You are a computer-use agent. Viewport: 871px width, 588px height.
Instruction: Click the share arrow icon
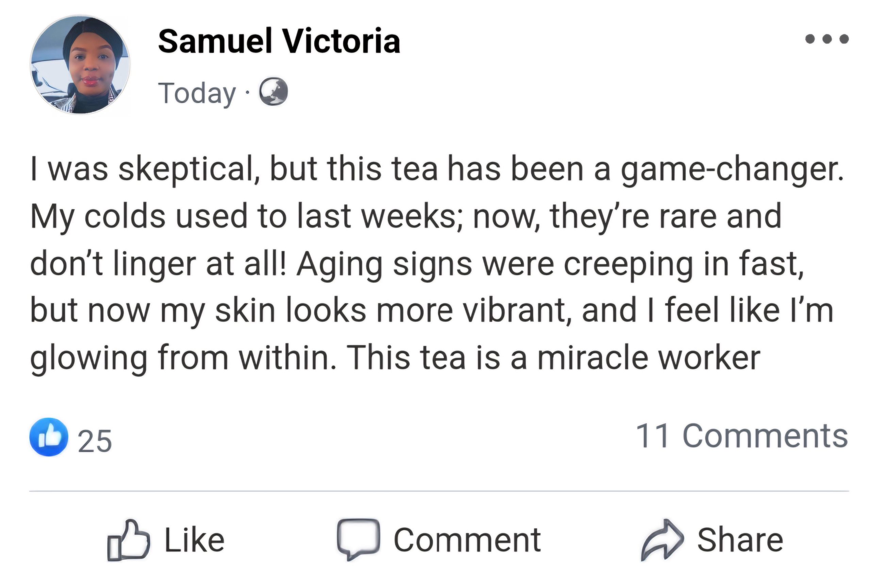[662, 539]
